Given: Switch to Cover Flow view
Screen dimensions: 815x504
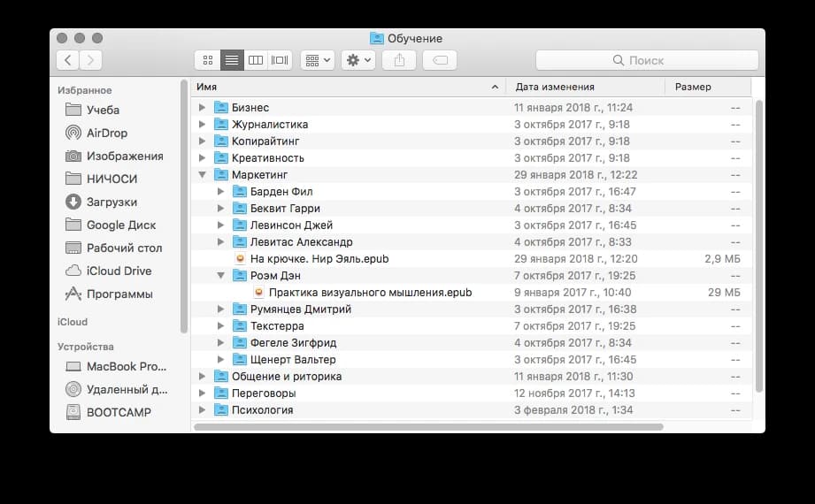Looking at the screenshot, I should tap(280, 60).
